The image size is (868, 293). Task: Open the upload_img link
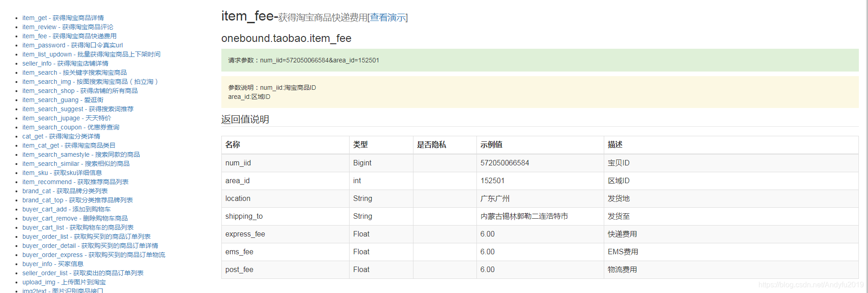64,282
